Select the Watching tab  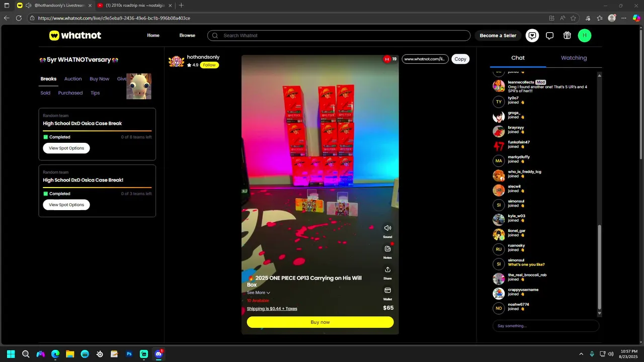click(574, 58)
